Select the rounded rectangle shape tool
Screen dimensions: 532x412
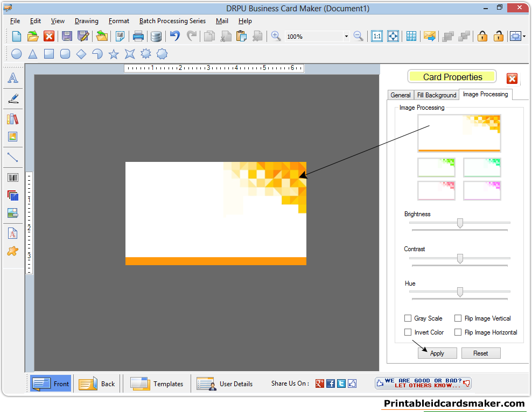(65, 54)
